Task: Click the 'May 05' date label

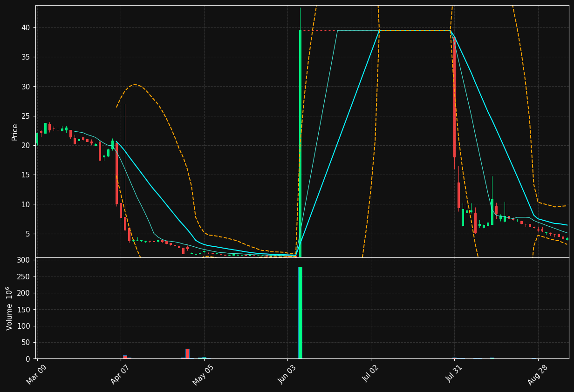Action: tap(203, 374)
